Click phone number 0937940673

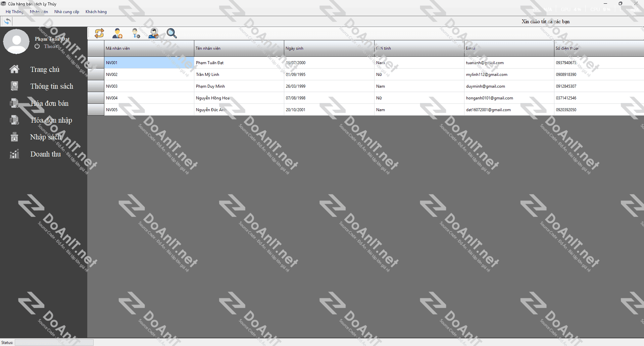click(599, 63)
